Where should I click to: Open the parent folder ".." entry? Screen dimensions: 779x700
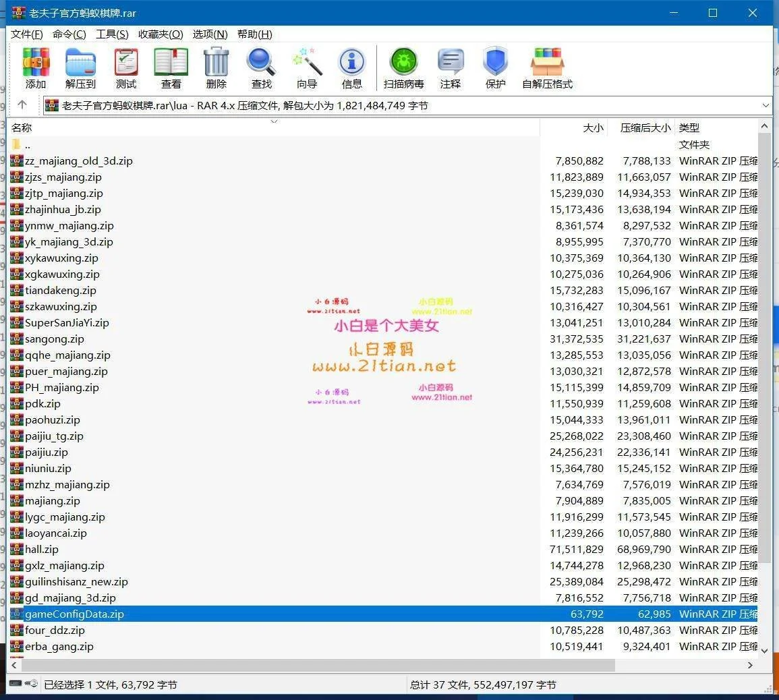pyautogui.click(x=27, y=145)
